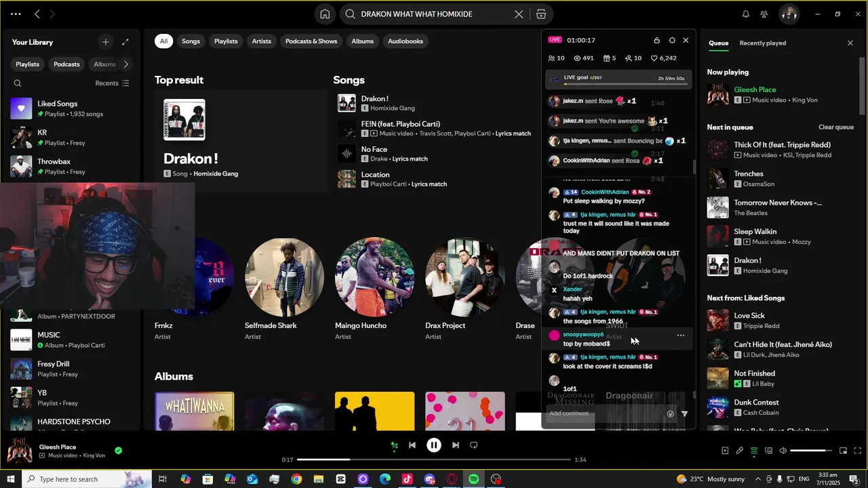Open the Recents sort dropdown
868x488 pixels.
pos(112,83)
